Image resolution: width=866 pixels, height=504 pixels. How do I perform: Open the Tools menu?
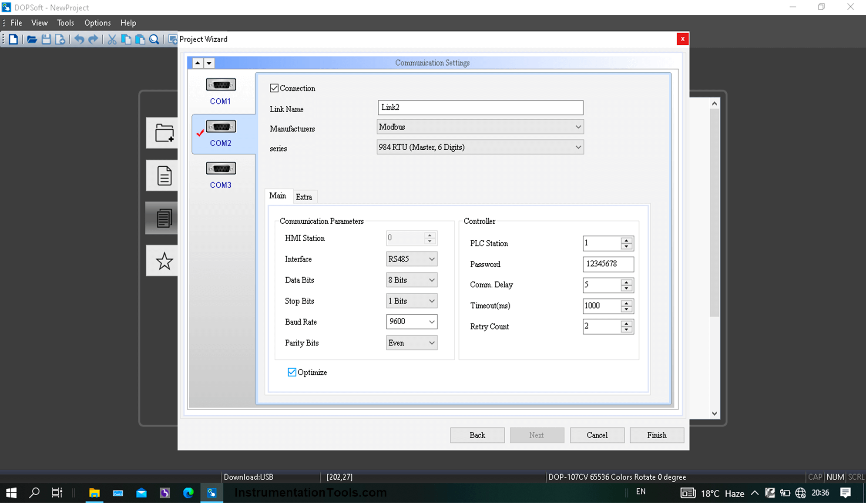point(65,23)
